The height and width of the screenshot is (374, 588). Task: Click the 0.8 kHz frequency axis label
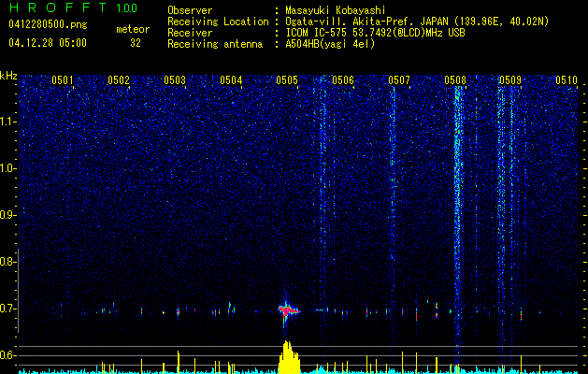pos(7,262)
